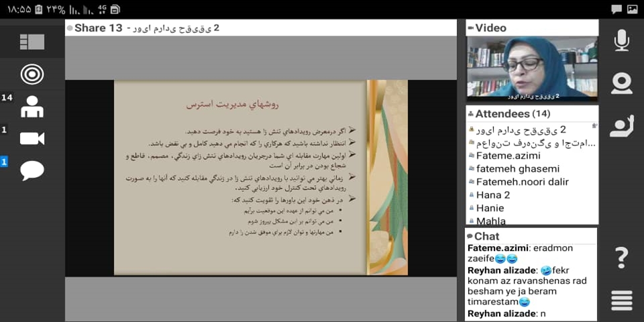Tap the image notification icon in status bar
Viewport: 644px width, 322px height.
(632, 9)
